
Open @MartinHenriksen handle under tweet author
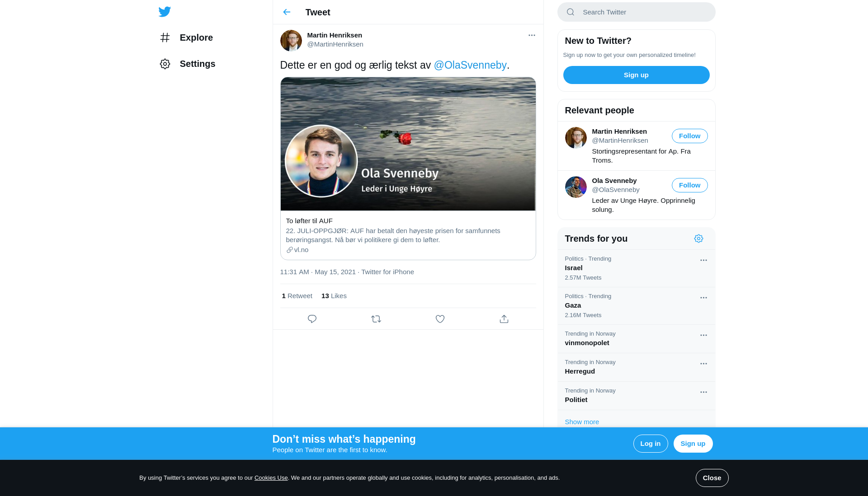coord(335,44)
